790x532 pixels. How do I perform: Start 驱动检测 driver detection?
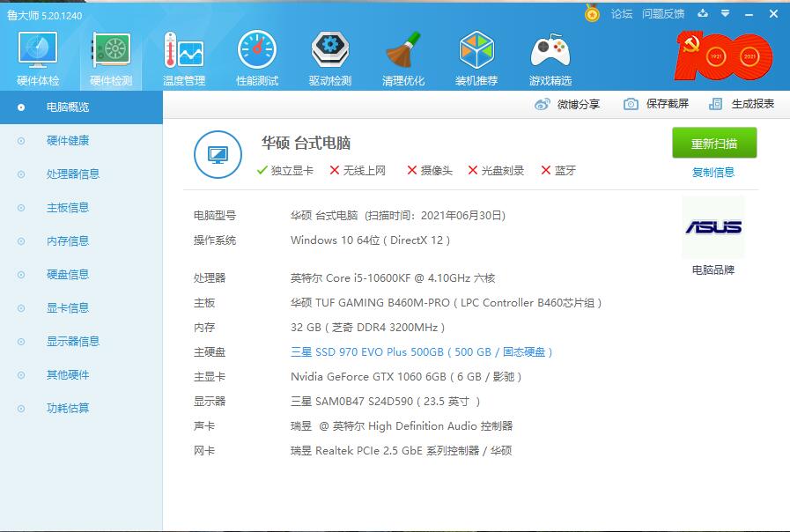coord(329,56)
